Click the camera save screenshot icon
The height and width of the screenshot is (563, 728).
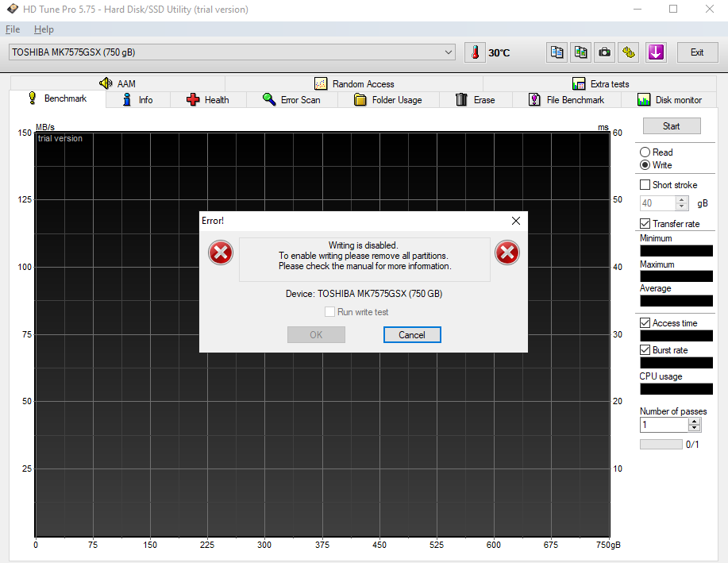[x=604, y=52]
